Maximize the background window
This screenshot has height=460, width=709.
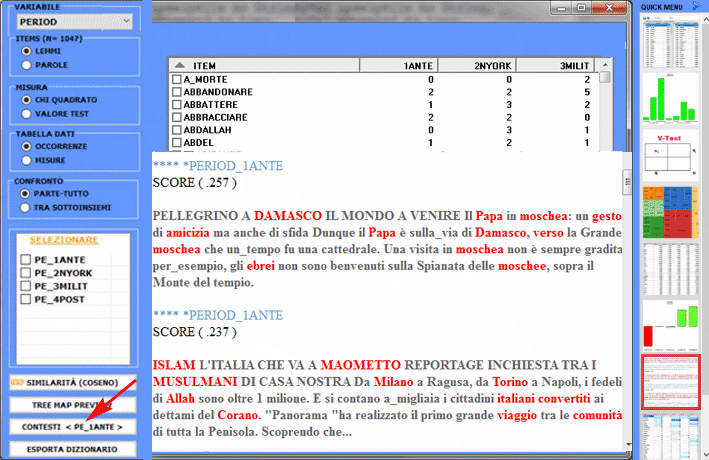point(581,7)
